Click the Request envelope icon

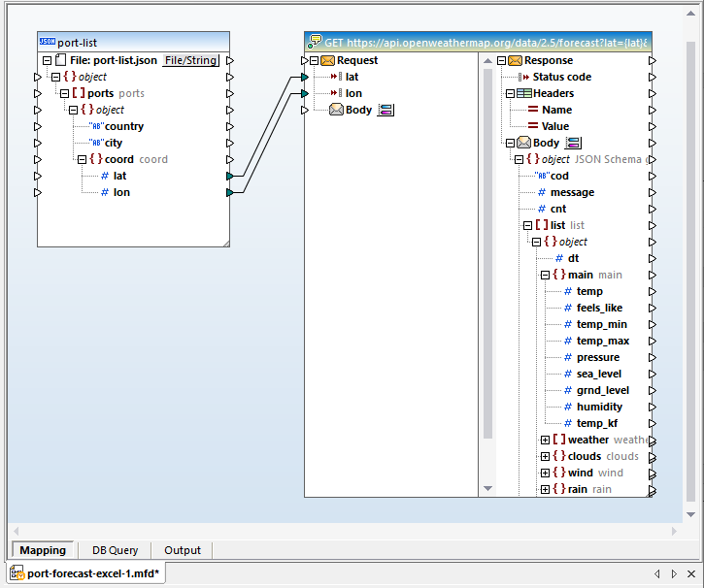(327, 60)
